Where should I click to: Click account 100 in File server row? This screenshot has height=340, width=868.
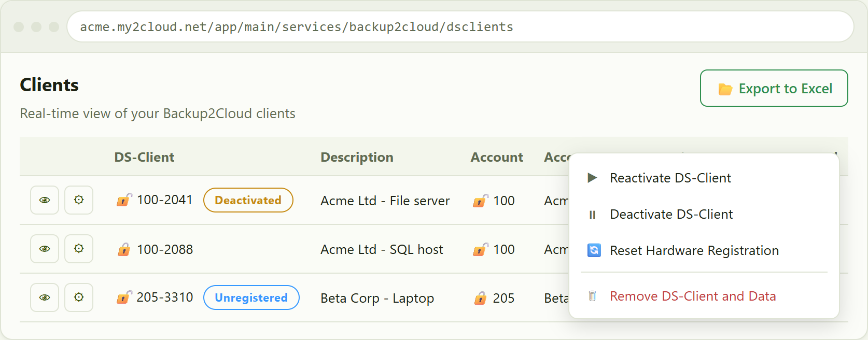(504, 201)
